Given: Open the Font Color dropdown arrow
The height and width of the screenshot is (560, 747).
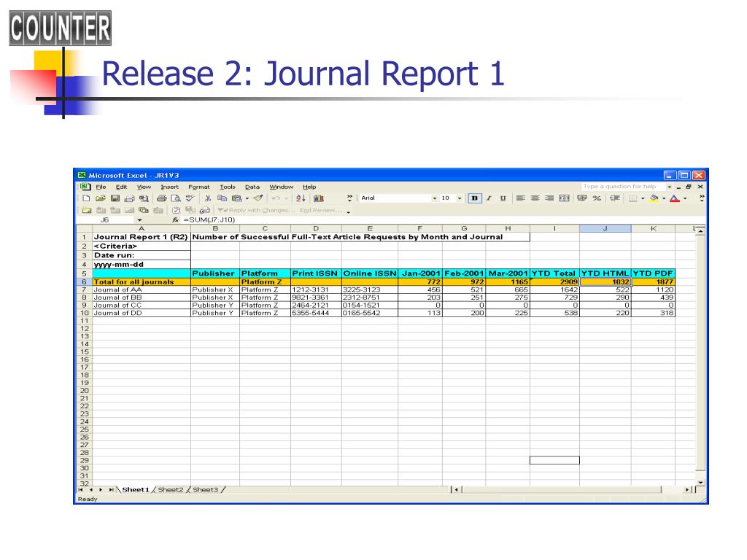Looking at the screenshot, I should click(x=685, y=198).
